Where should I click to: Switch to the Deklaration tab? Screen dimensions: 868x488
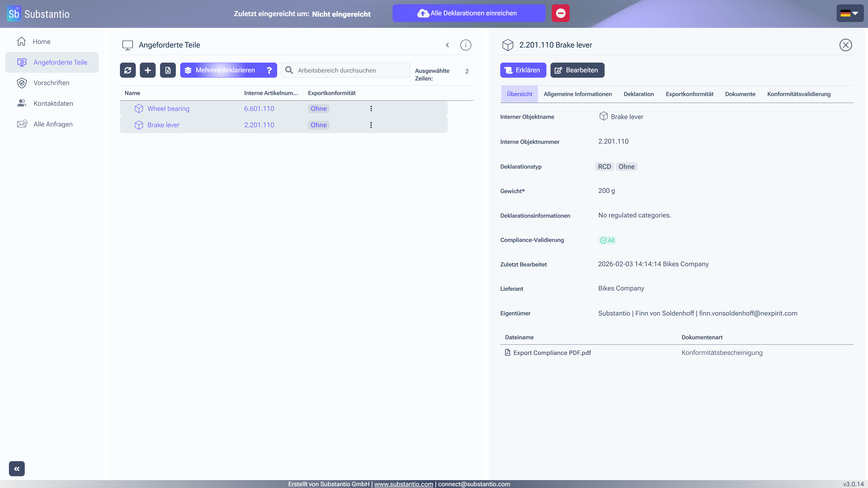click(639, 94)
